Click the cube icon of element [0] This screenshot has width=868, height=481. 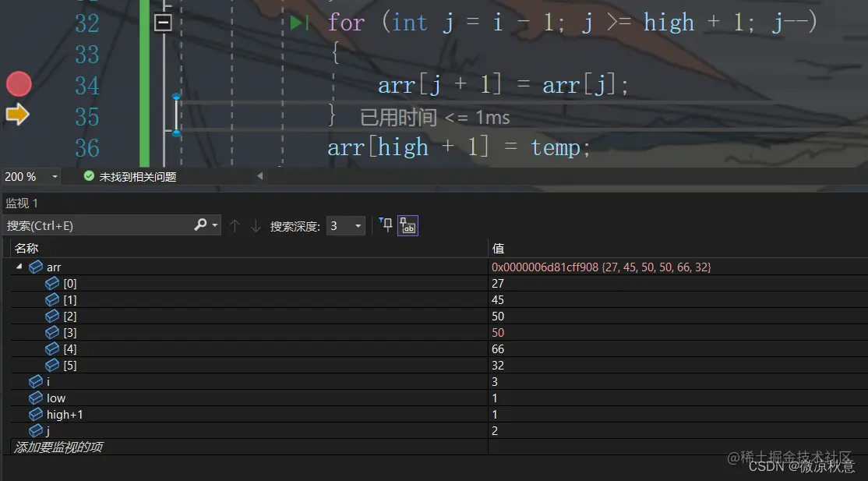[52, 283]
